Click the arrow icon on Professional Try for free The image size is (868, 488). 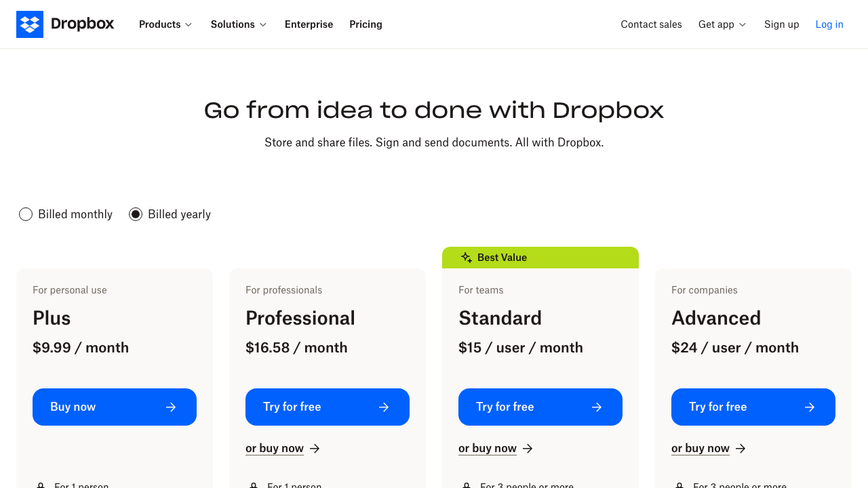(384, 407)
